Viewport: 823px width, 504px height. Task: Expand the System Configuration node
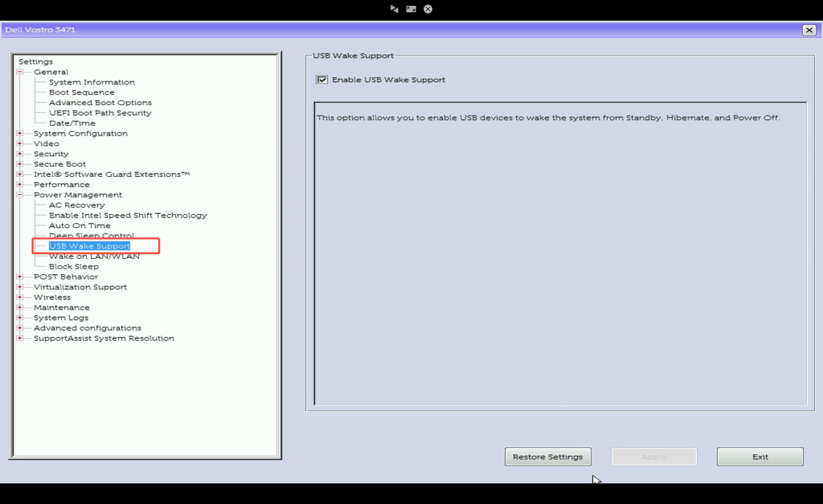click(x=20, y=134)
